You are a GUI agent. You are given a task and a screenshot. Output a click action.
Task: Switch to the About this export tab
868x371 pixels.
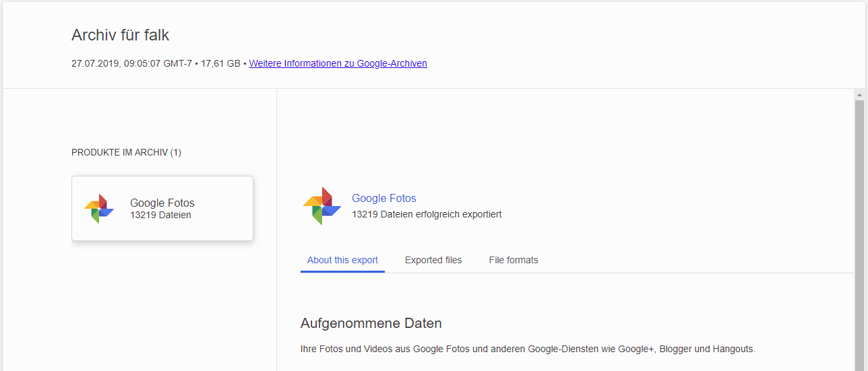click(342, 260)
